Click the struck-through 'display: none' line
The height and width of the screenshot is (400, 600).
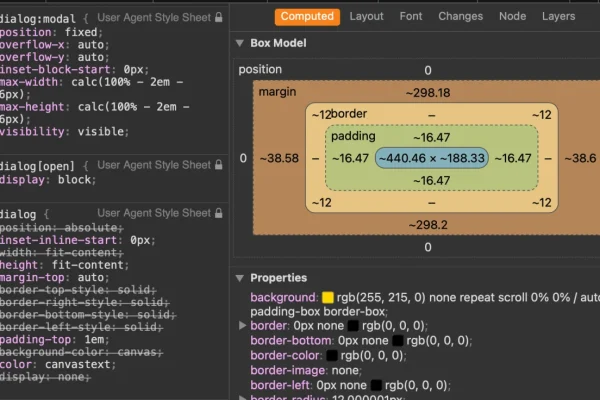click(46, 377)
